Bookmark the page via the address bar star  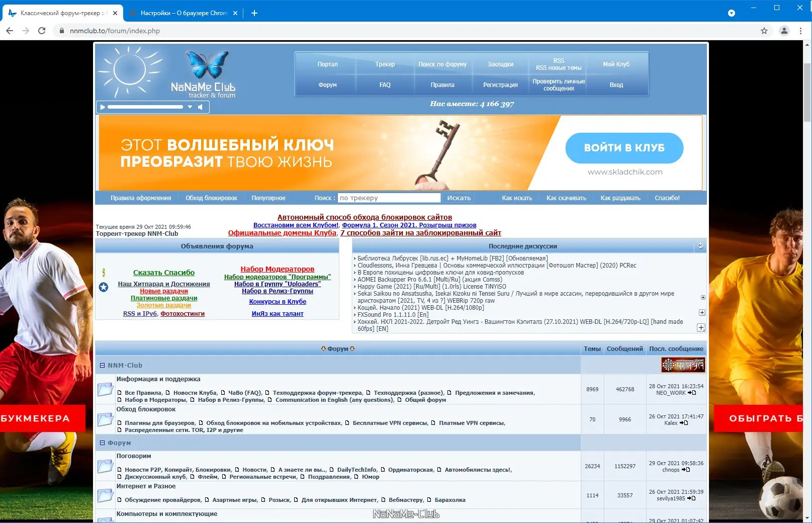click(764, 31)
